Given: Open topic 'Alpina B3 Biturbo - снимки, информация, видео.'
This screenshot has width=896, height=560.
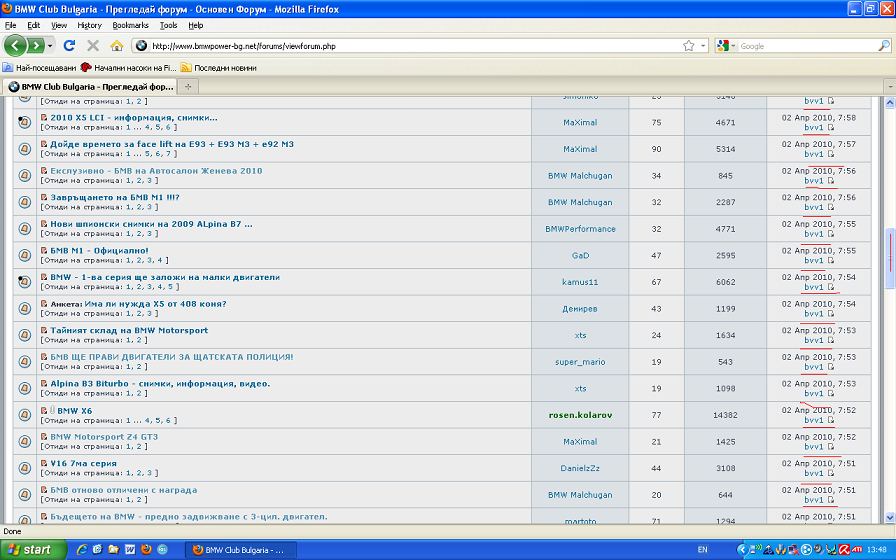Looking at the screenshot, I should (x=160, y=383).
